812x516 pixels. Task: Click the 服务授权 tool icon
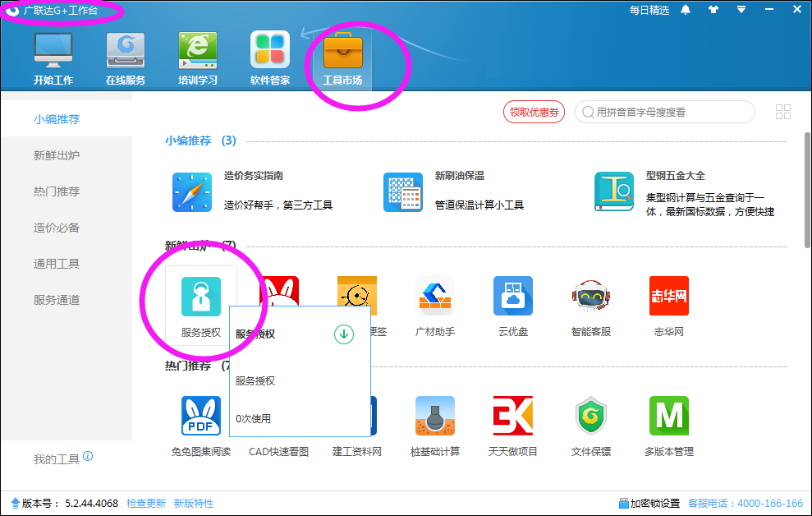pos(201,297)
